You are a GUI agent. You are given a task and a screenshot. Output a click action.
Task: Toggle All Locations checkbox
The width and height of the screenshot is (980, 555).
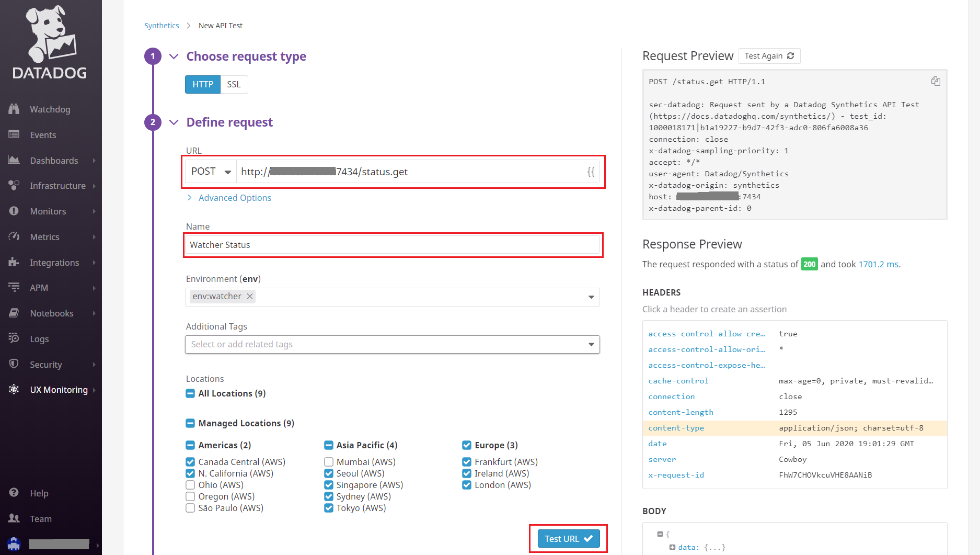pyautogui.click(x=190, y=393)
